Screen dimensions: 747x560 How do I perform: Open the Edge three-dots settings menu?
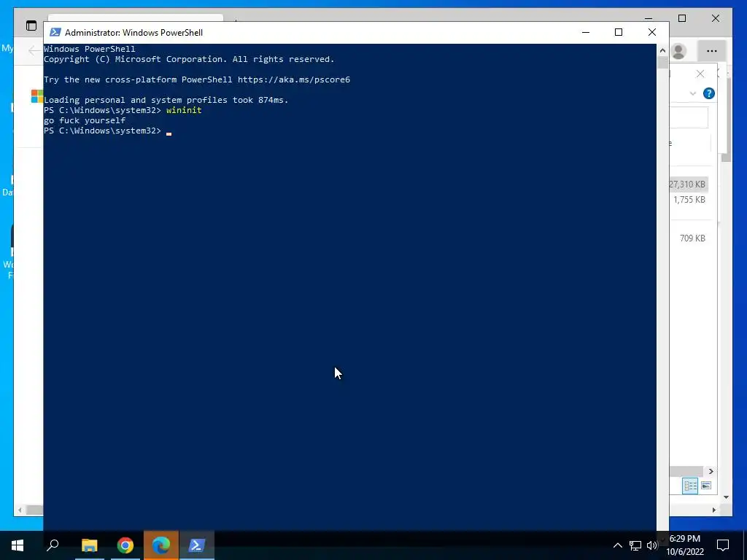712,51
